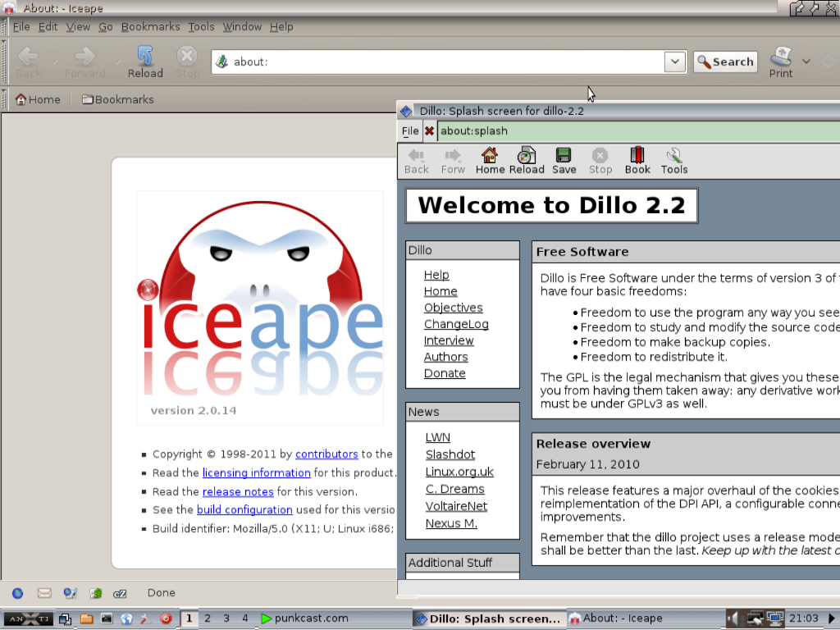Click the Dillo Back button

416,162
